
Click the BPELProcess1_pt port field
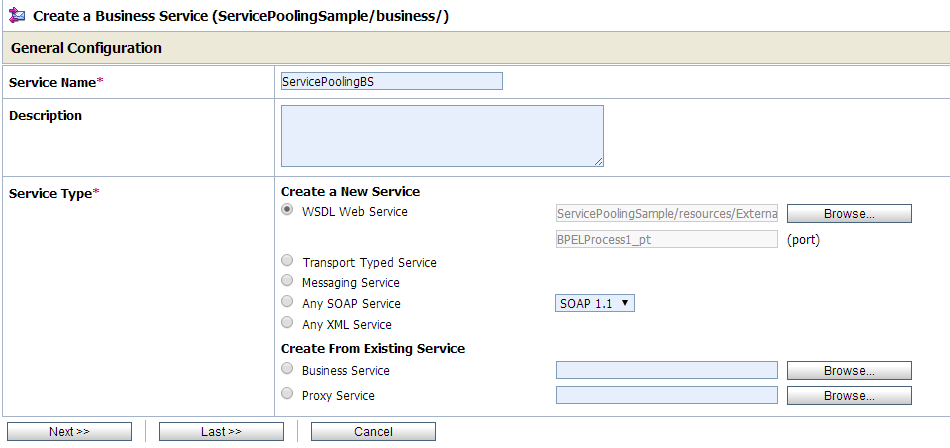coord(667,240)
